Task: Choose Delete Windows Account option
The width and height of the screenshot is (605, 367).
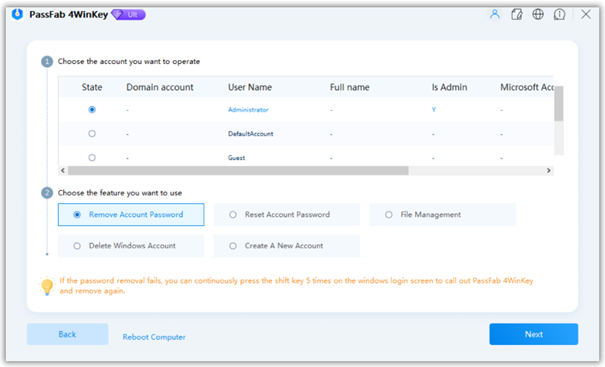Action: click(131, 246)
